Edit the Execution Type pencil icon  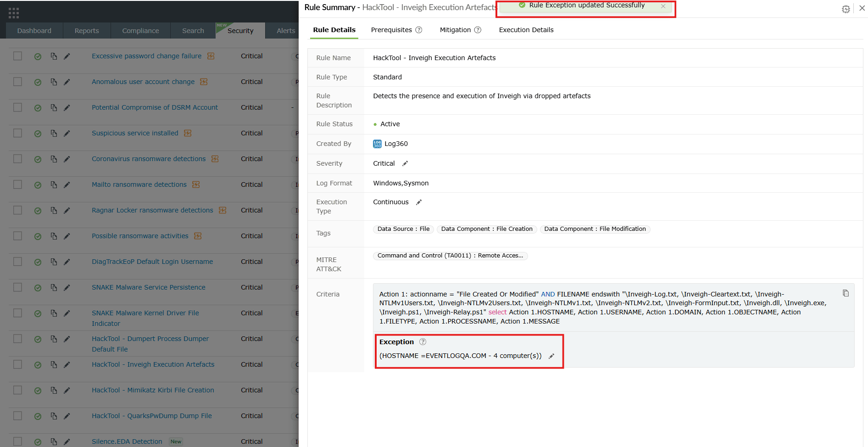419,202
